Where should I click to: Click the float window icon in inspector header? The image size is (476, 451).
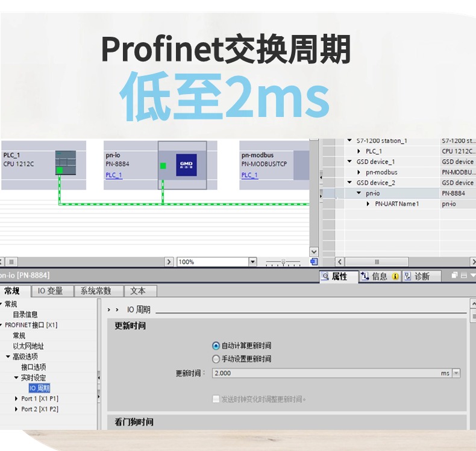(x=454, y=275)
